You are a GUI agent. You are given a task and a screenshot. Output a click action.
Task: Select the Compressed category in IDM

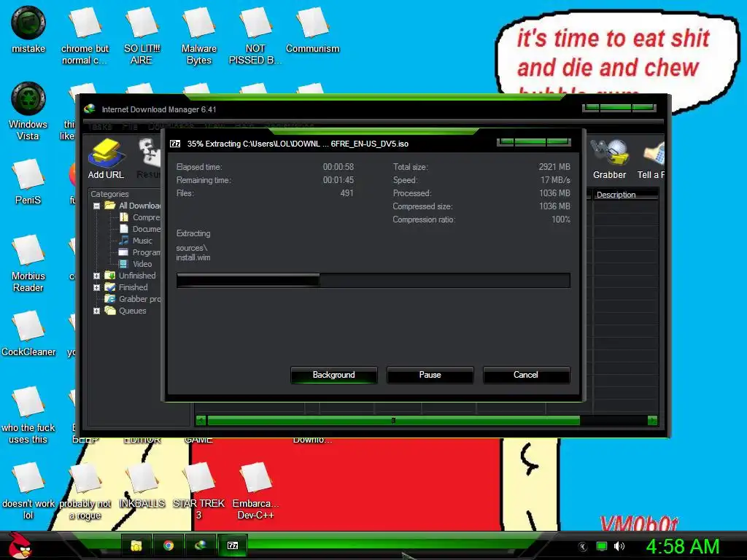pos(139,217)
